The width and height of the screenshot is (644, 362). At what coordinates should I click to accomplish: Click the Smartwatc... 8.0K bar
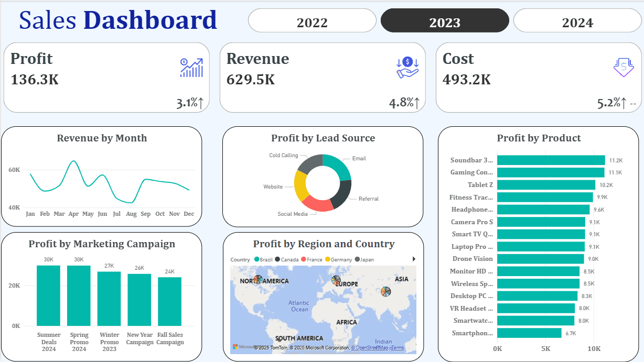(536, 321)
